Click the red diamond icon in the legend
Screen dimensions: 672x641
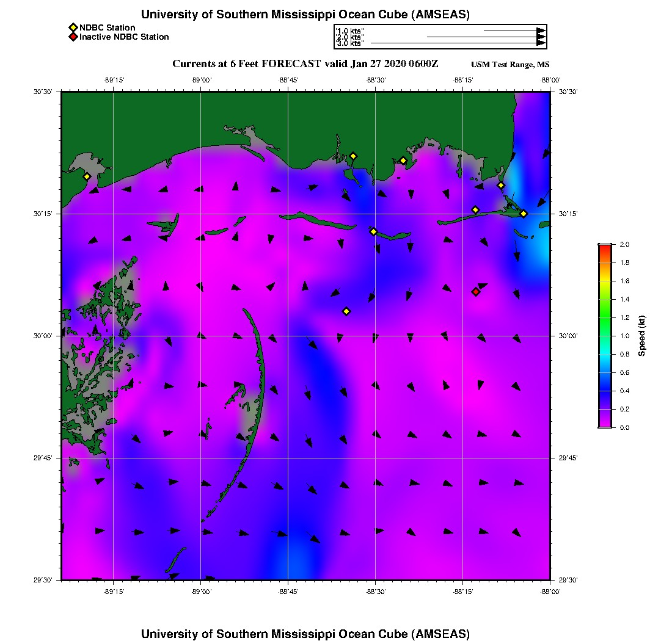pos(73,37)
